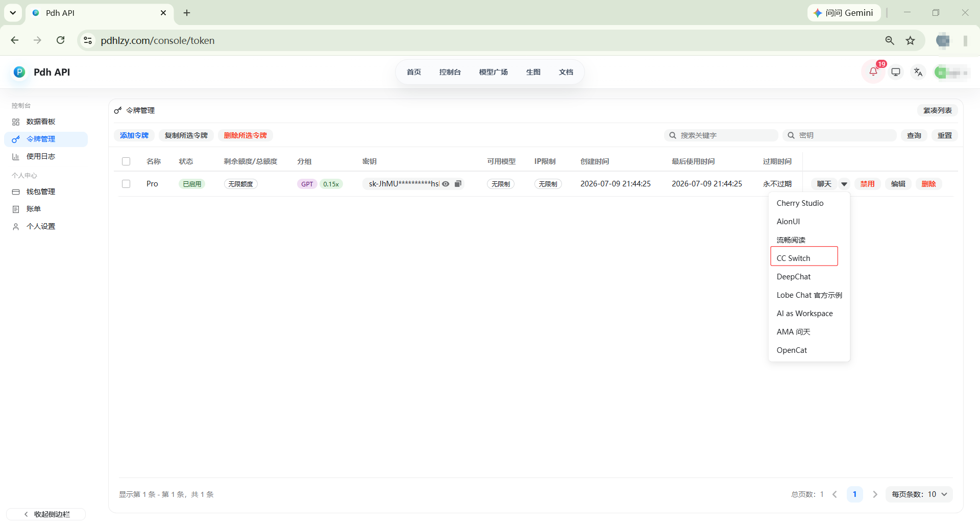Copy the sk-JhMU token key
This screenshot has height=526, width=980.
pos(458,184)
